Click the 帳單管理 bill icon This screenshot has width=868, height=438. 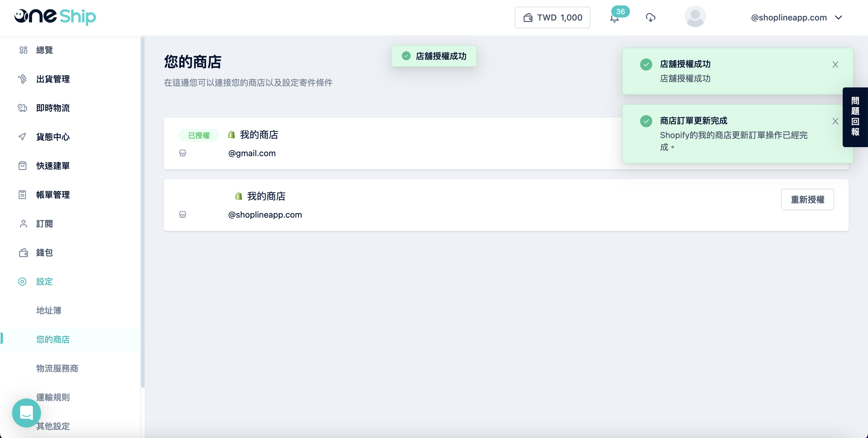pos(22,194)
